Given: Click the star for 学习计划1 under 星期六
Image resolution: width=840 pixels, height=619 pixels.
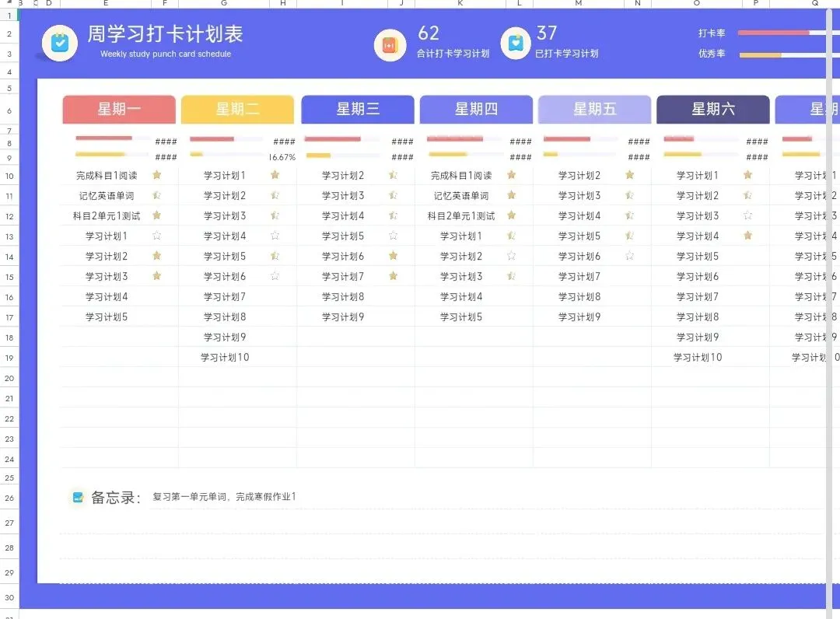Looking at the screenshot, I should [748, 175].
